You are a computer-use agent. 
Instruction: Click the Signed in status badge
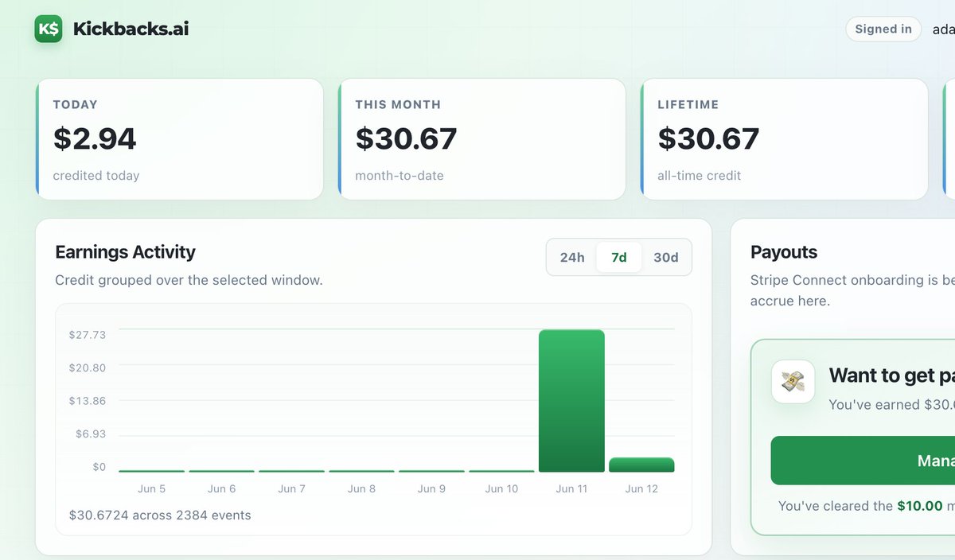coord(883,29)
